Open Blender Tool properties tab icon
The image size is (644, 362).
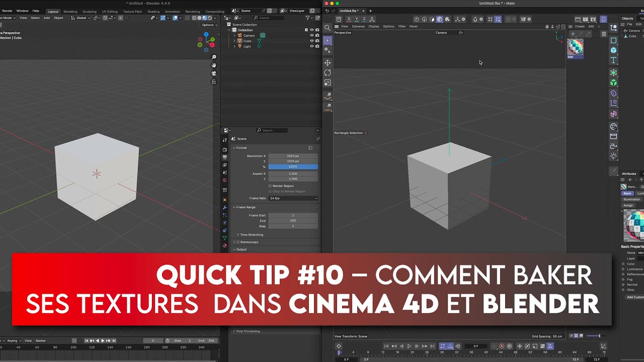pos(225,140)
